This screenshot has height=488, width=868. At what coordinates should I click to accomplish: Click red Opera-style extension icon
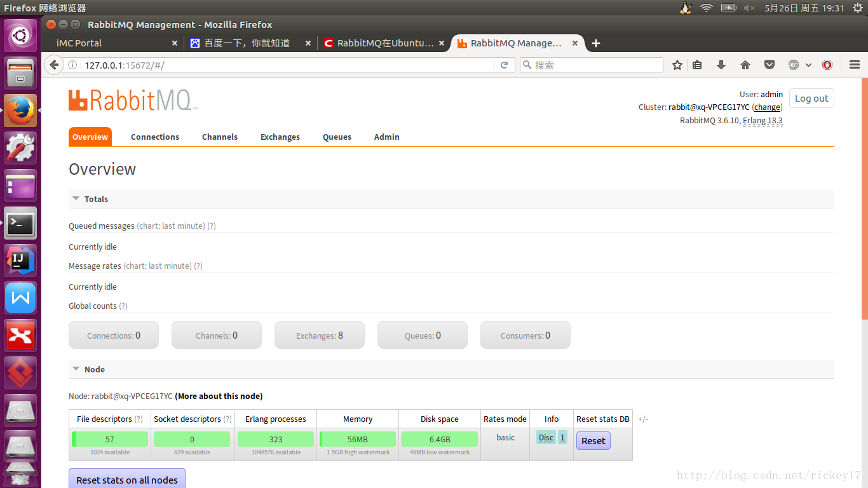(827, 65)
